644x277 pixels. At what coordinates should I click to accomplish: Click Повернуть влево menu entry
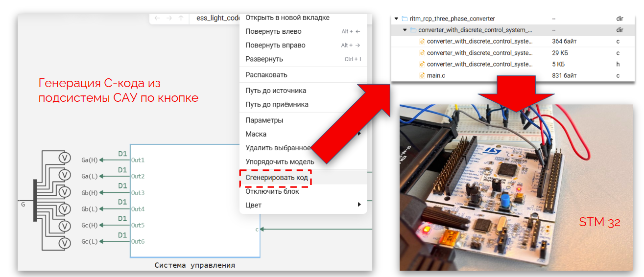coord(273,31)
